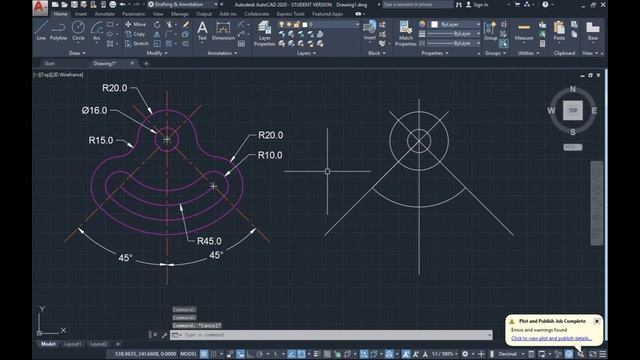The height and width of the screenshot is (360, 640).
Task: Select the Polyline tool
Action: 58,31
